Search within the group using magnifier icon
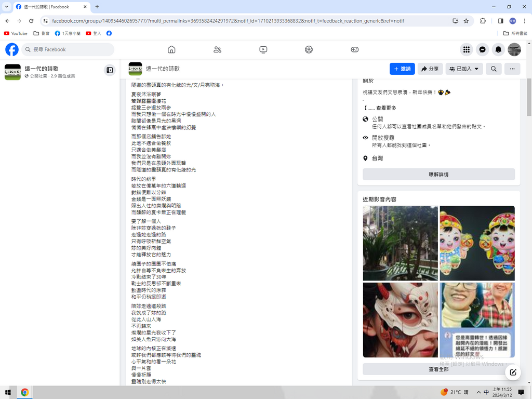This screenshot has width=532, height=399. (x=494, y=69)
